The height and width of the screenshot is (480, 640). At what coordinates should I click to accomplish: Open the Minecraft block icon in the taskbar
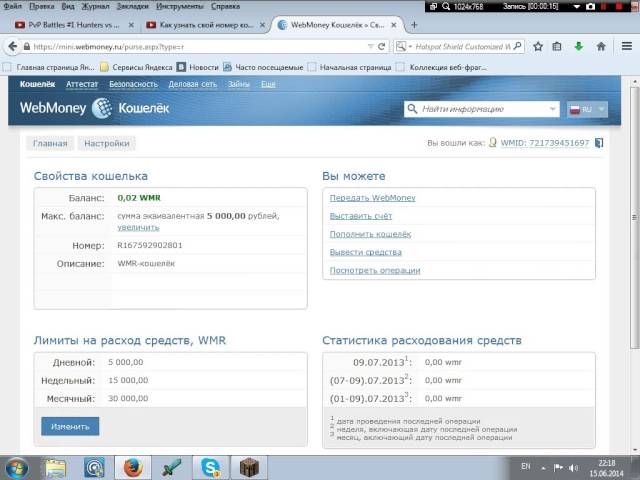coord(249,468)
